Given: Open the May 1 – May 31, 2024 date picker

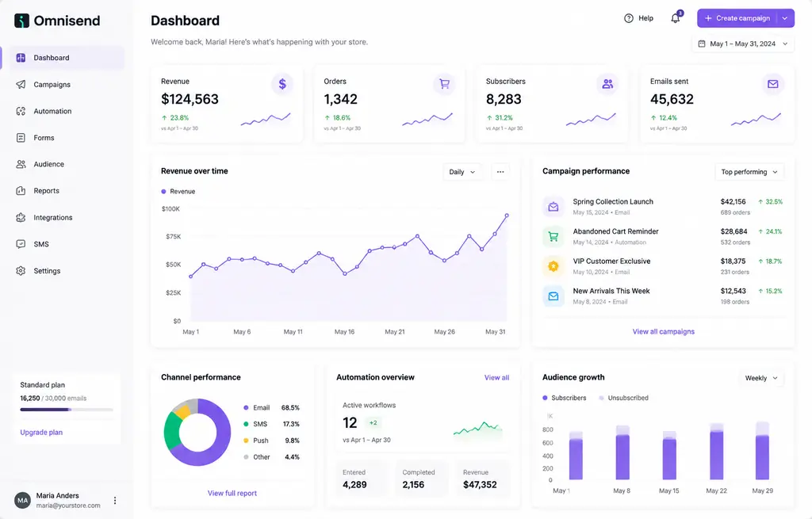Looking at the screenshot, I should point(742,44).
